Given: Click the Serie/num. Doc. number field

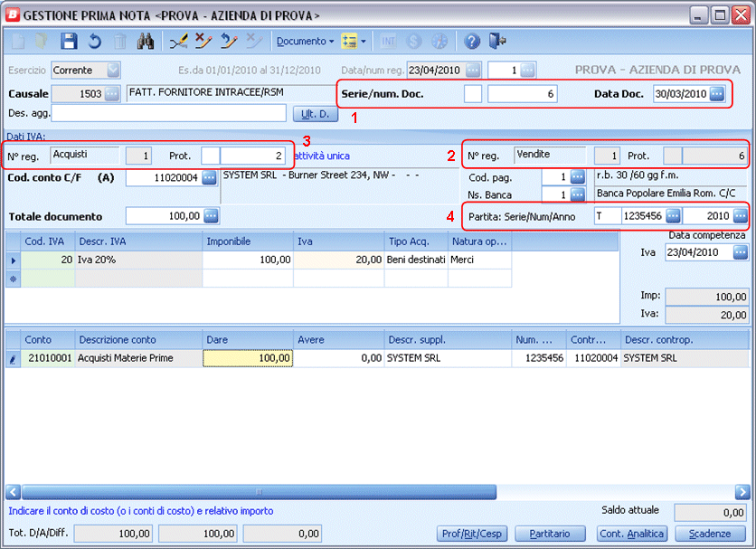Looking at the screenshot, I should [522, 93].
